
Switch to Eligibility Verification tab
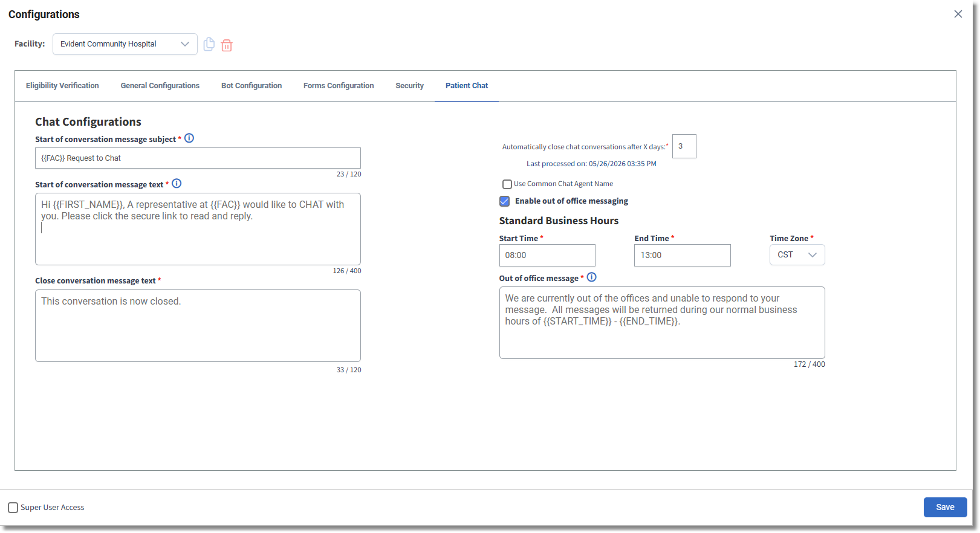[x=62, y=86]
